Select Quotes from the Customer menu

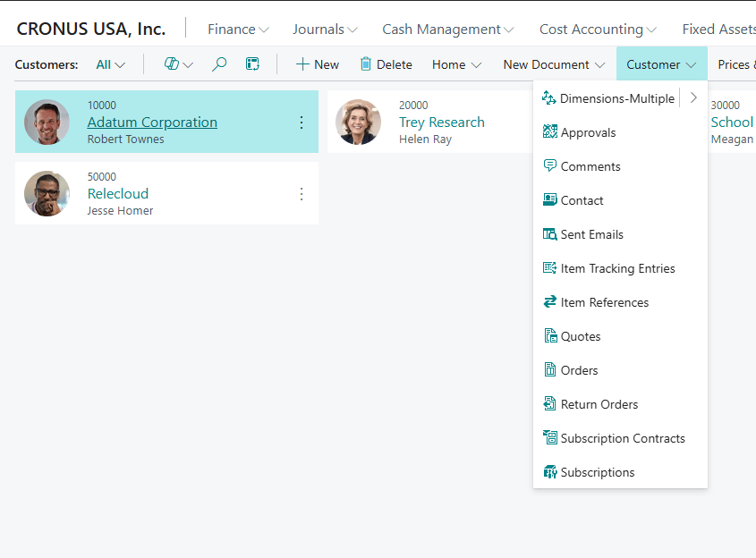pyautogui.click(x=581, y=336)
